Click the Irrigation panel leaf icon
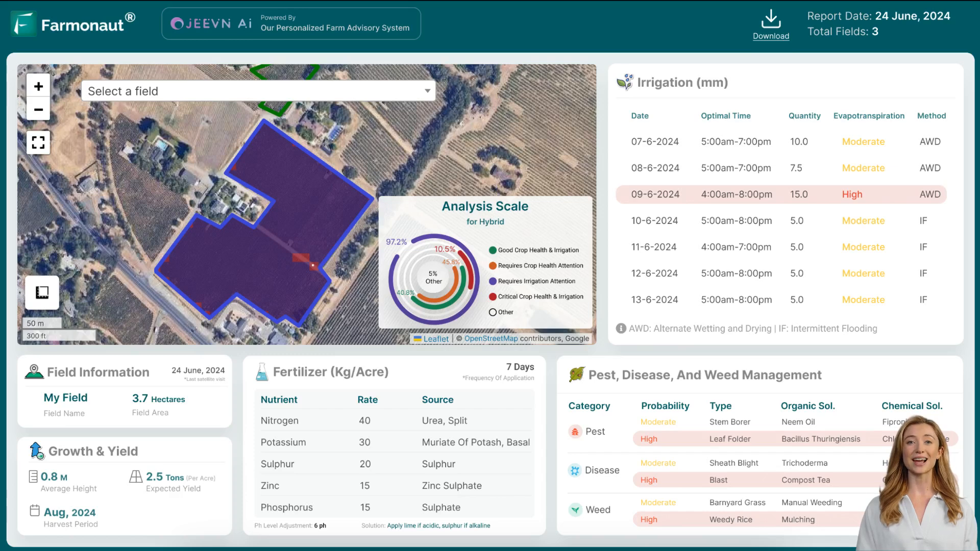Screen dimensions: 980x551 pyautogui.click(x=624, y=82)
